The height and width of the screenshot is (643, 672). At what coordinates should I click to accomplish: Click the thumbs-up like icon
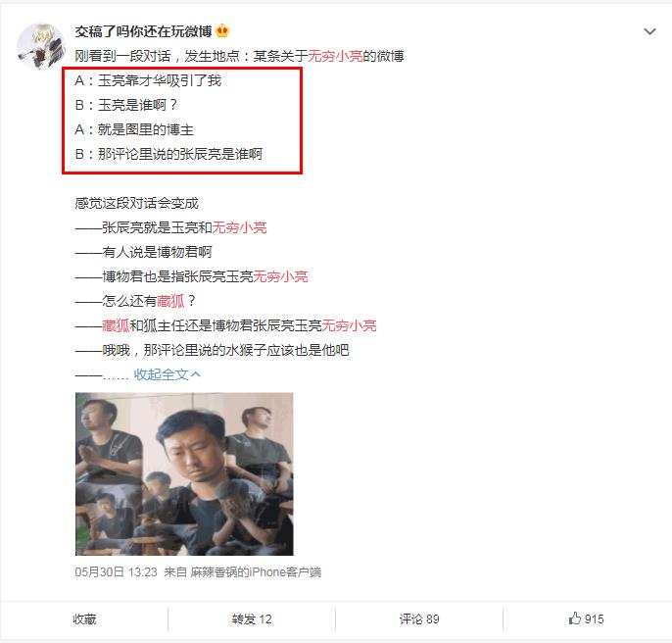[x=575, y=618]
